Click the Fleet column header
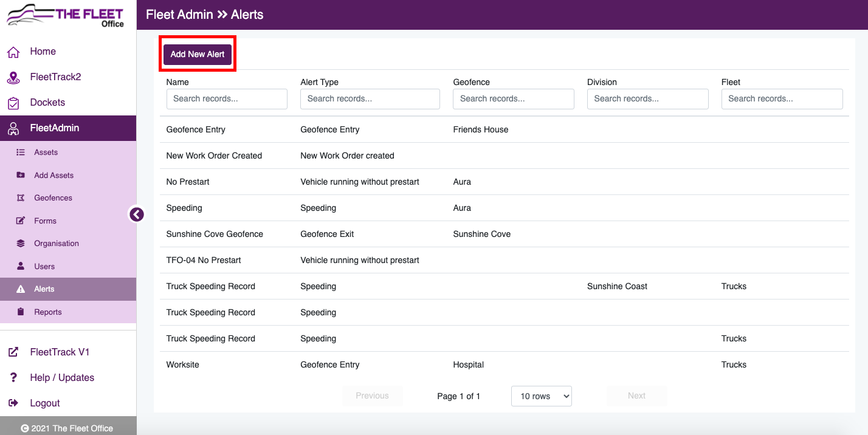The image size is (868, 435). click(x=731, y=82)
